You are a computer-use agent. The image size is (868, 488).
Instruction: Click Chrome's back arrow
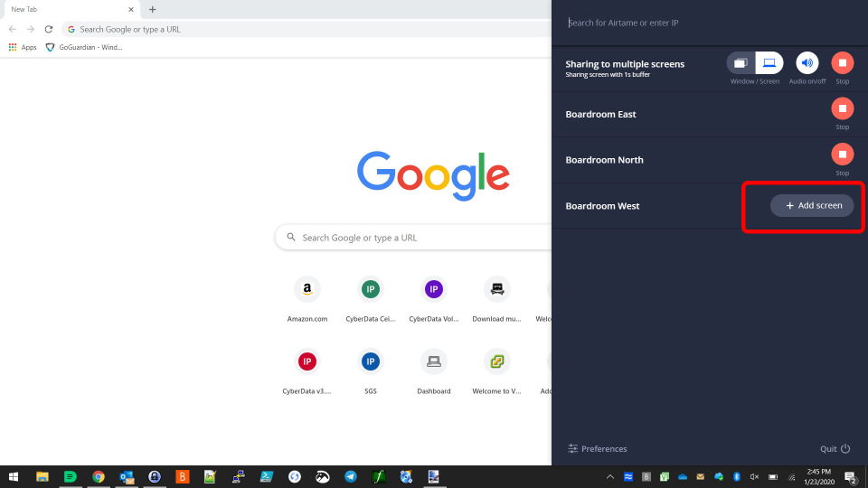click(13, 29)
